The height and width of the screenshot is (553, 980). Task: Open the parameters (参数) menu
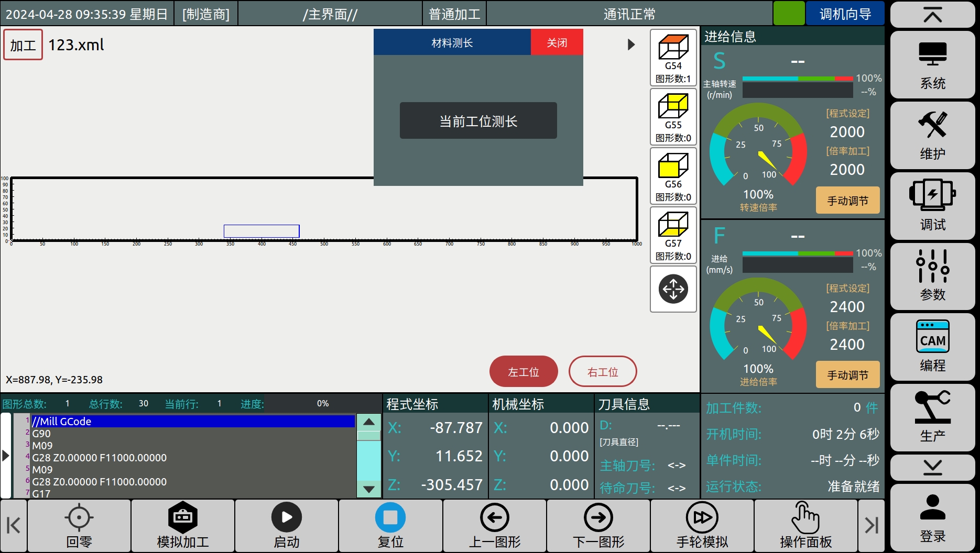click(932, 275)
